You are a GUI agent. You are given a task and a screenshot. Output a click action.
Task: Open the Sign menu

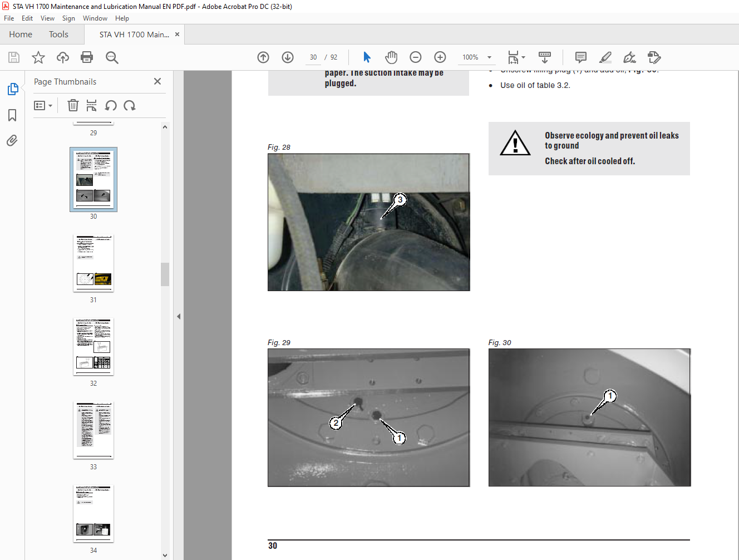[68, 18]
